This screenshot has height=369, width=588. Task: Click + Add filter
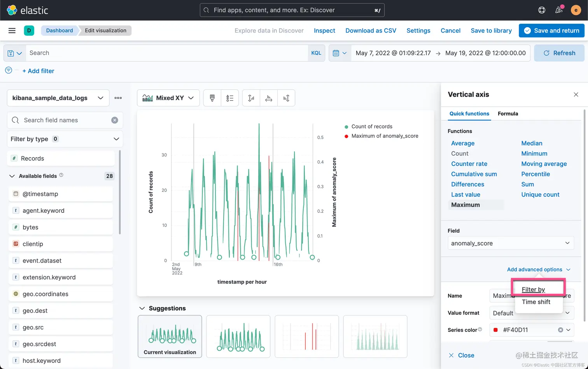38,71
